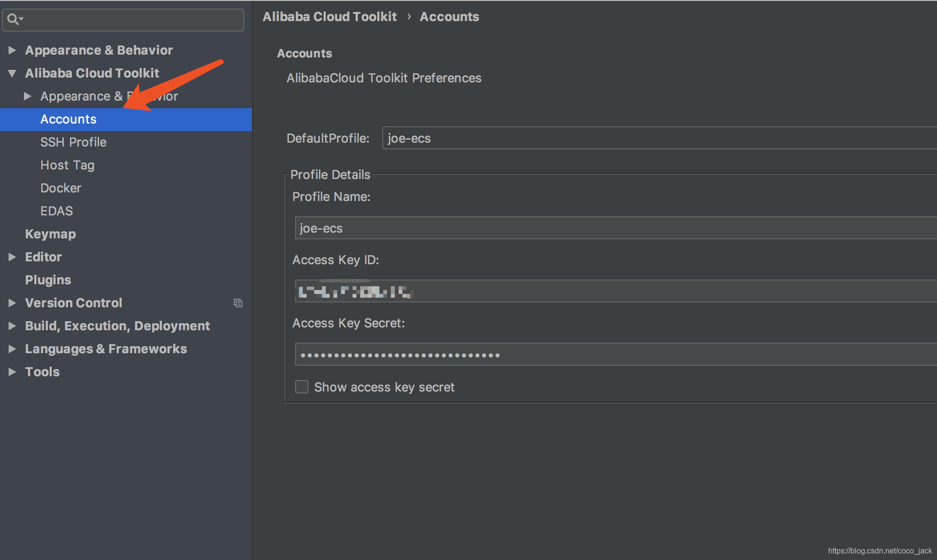Select the Version Control tree label
937x560 pixels.
(73, 303)
